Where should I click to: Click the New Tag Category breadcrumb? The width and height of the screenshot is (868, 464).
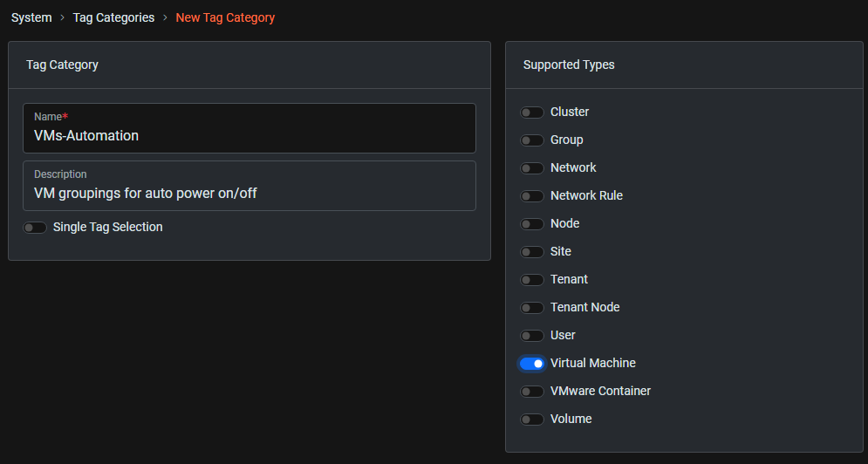225,17
